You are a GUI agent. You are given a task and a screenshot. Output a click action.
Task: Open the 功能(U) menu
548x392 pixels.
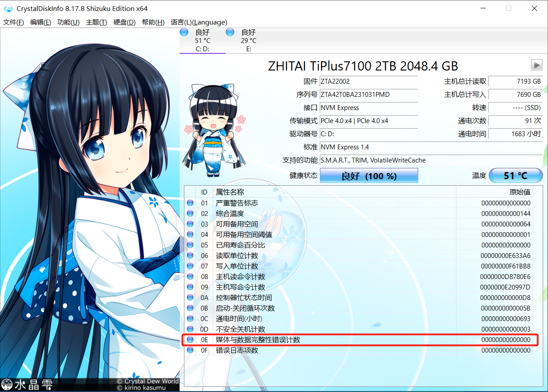(x=68, y=22)
